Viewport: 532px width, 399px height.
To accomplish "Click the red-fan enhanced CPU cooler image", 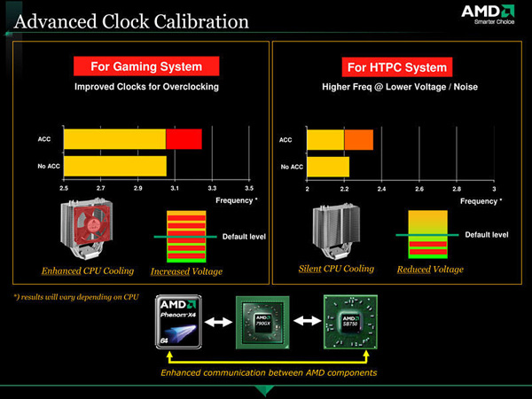I will point(87,229).
